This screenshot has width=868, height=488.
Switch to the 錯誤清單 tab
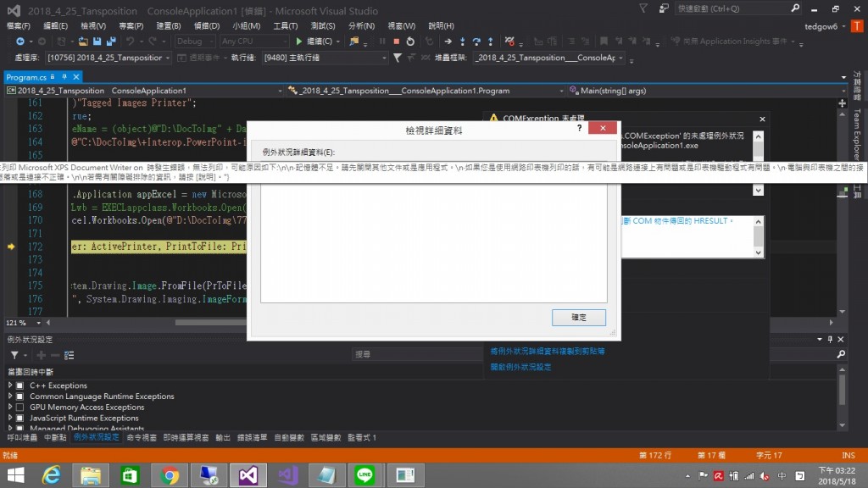[x=252, y=438]
